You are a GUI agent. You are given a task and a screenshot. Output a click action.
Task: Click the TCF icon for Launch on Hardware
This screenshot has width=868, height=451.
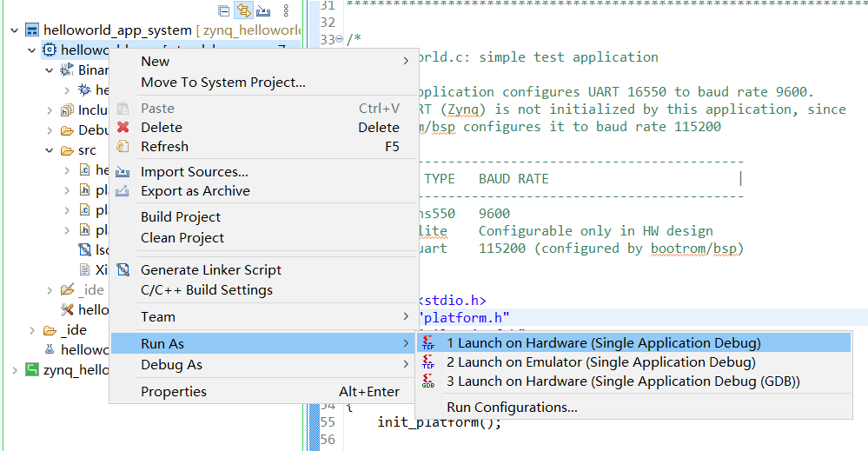tap(427, 343)
